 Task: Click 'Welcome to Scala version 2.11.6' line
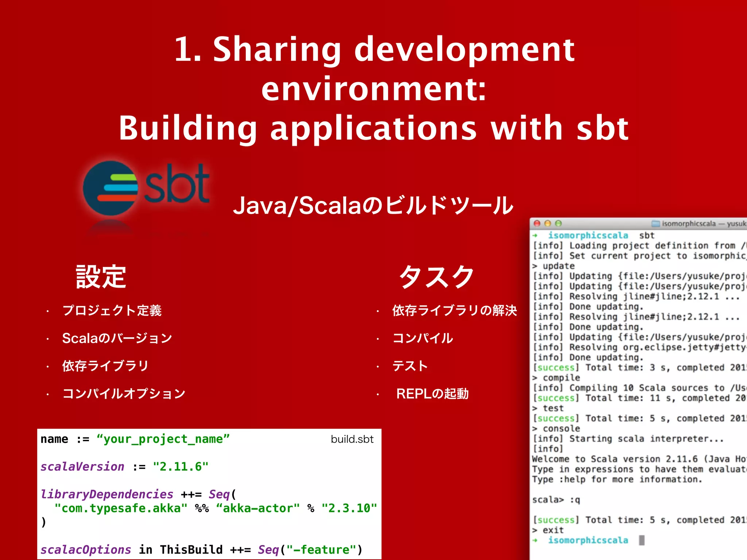639,459
